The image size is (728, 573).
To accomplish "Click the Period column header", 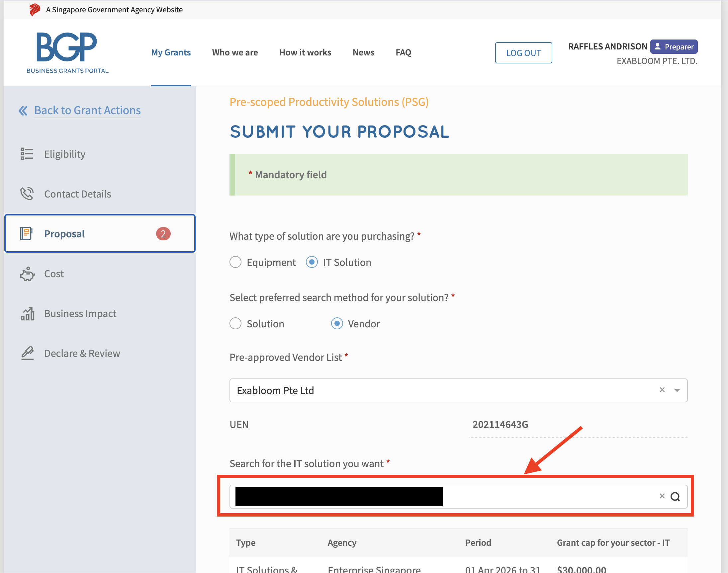I will (x=478, y=542).
